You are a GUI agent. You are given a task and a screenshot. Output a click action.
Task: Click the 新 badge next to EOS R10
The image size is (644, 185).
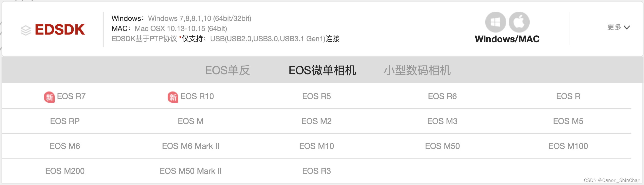pos(173,97)
